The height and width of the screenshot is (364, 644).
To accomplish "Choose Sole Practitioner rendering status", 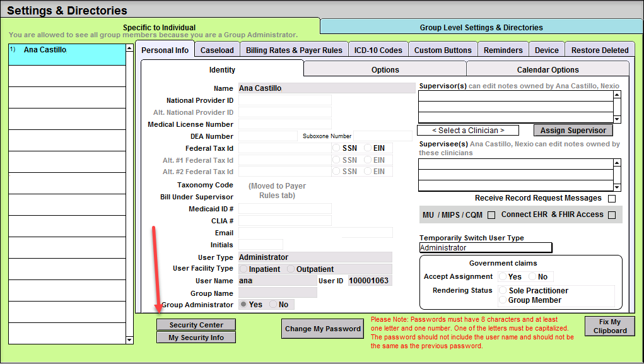I will tap(503, 291).
